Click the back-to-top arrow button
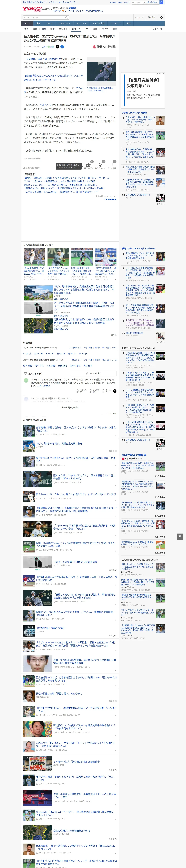The width and height of the screenshot is (186, 868). [x=180, y=537]
